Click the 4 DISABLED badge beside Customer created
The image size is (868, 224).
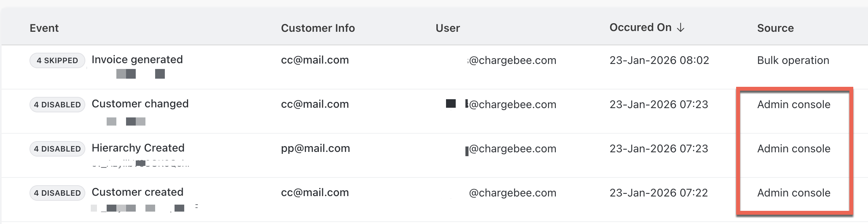57,193
